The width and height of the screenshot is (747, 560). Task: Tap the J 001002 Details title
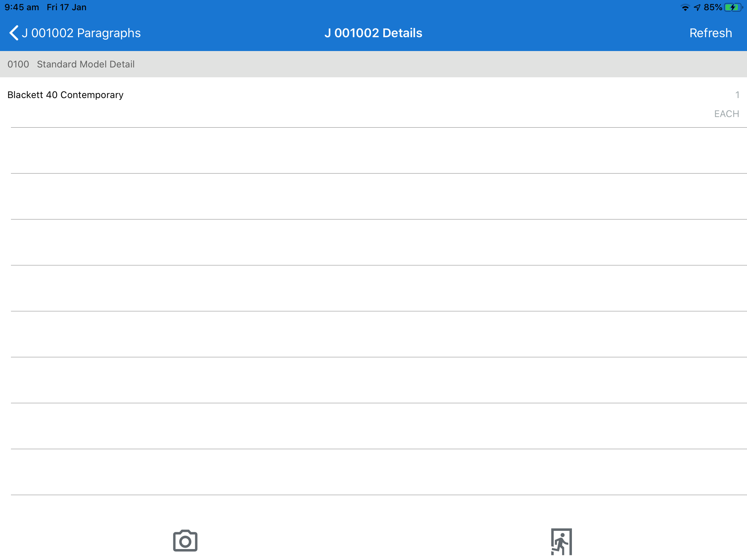373,33
